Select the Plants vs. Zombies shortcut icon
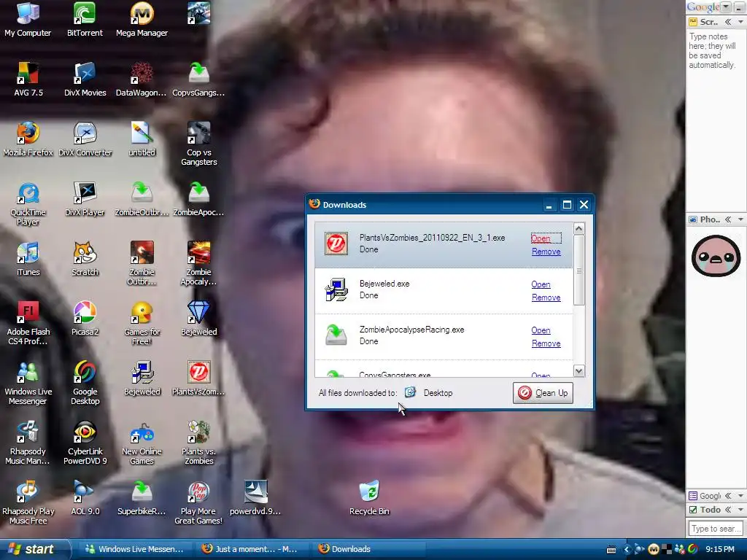Image resolution: width=747 pixels, height=560 pixels. click(199, 443)
